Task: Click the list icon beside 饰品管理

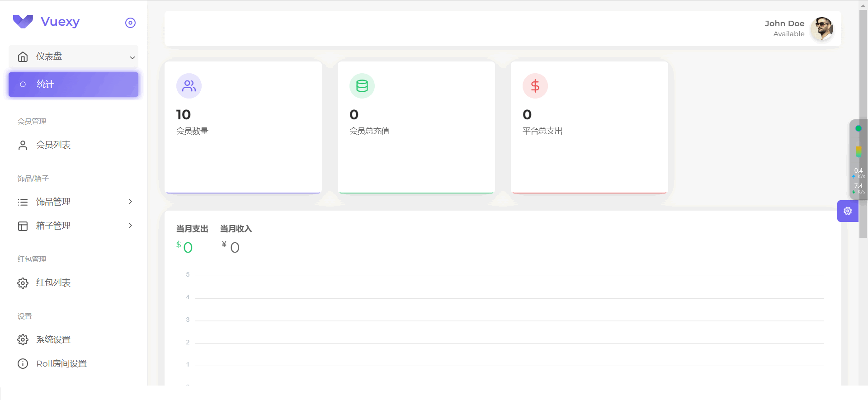Action: tap(23, 202)
